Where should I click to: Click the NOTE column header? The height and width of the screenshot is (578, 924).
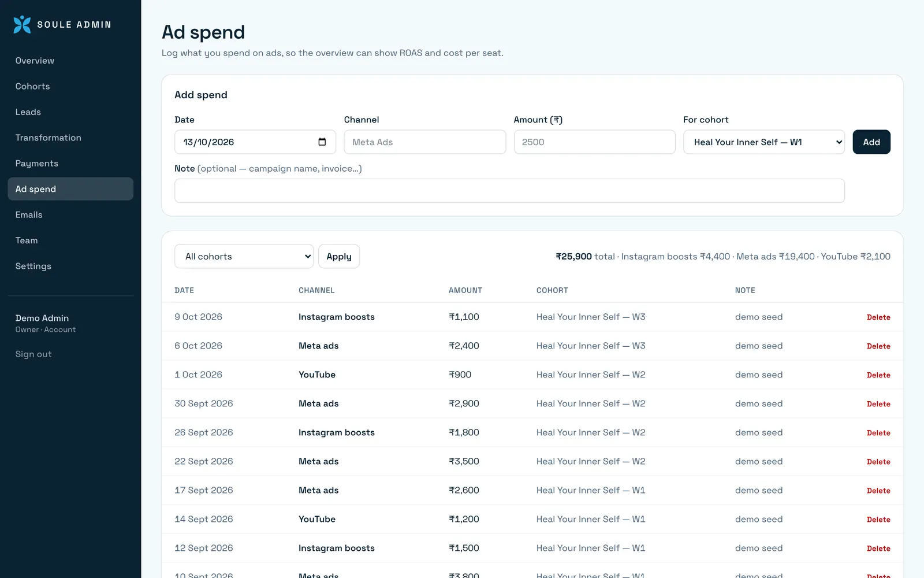click(x=745, y=291)
